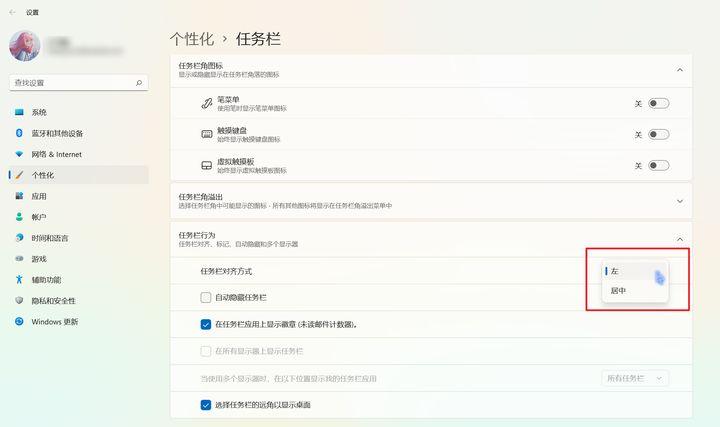
Task: Click the 笔菜单 pen icon
Action: (207, 103)
